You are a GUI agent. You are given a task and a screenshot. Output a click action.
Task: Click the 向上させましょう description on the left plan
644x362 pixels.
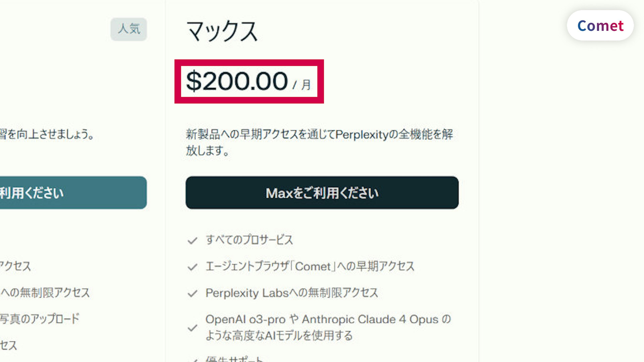pyautogui.click(x=47, y=134)
